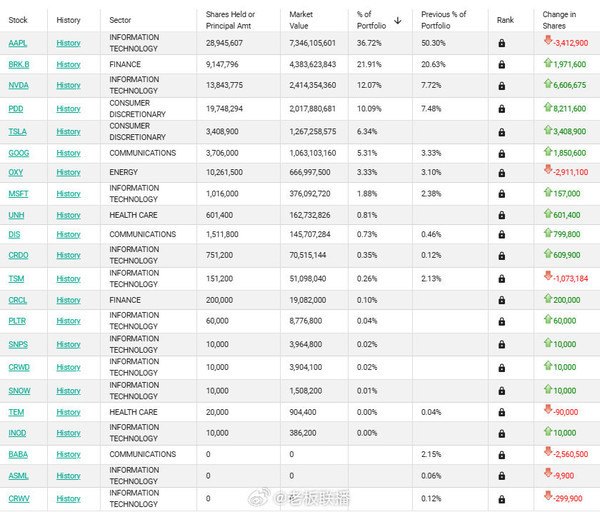View History for CRWD
Image resolution: width=600 pixels, height=512 pixels.
[x=68, y=367]
